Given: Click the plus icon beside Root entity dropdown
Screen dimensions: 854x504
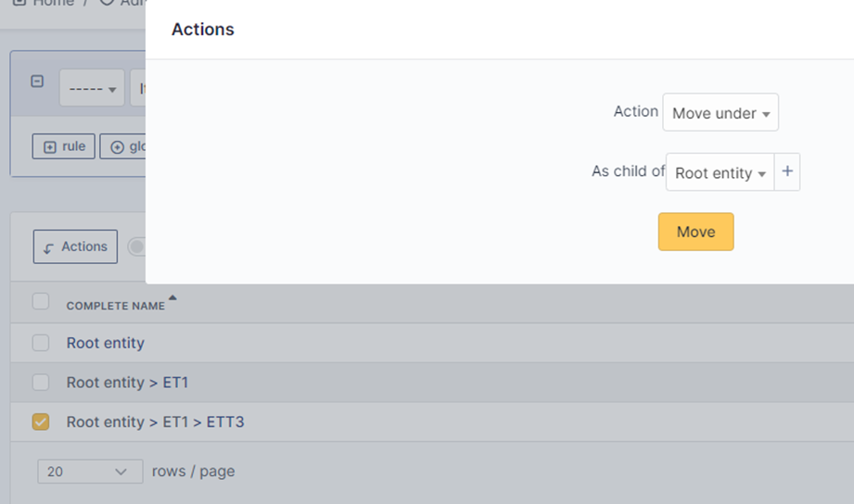Looking at the screenshot, I should point(787,172).
